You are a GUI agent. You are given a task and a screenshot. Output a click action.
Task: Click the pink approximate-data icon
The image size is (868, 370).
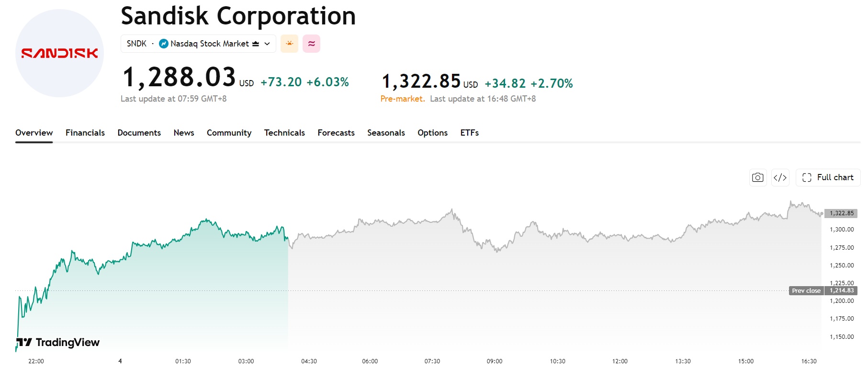(x=311, y=44)
